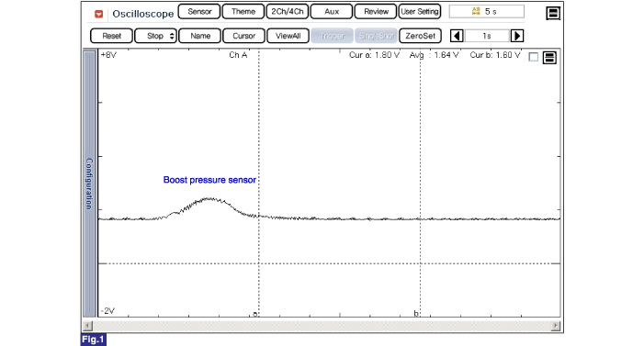The width and height of the screenshot is (644, 346).
Task: Expand the Stop dropdown selector
Action: pyautogui.click(x=155, y=36)
